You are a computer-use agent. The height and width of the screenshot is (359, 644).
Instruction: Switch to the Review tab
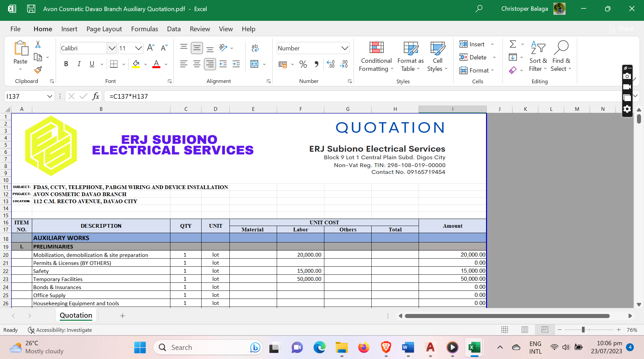[x=200, y=29]
